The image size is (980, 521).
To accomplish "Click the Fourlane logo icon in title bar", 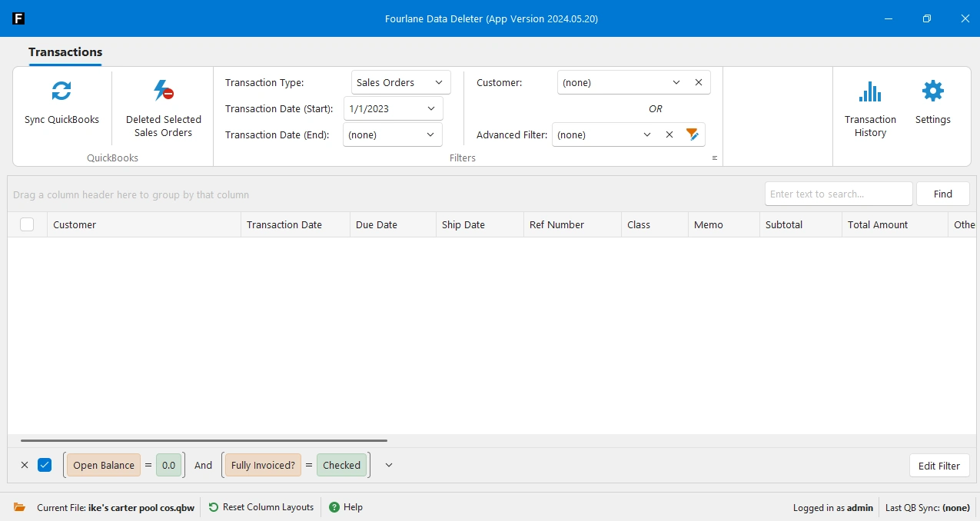I will click(18, 18).
